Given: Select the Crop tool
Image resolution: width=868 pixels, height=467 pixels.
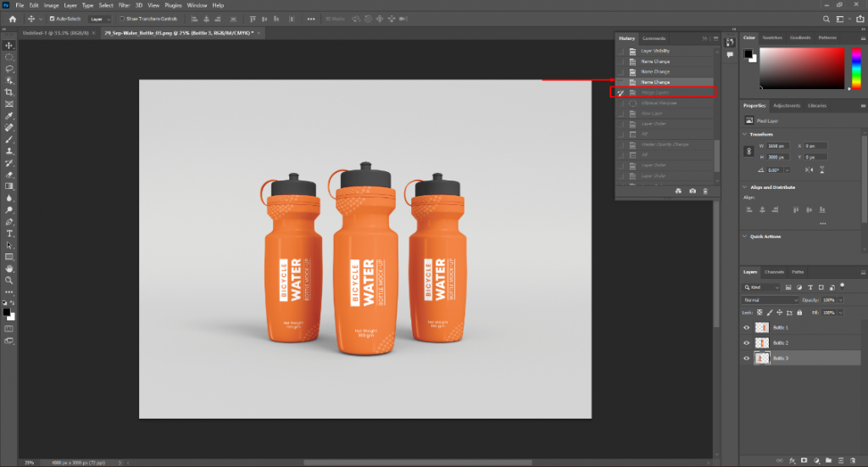Looking at the screenshot, I should click(8, 92).
